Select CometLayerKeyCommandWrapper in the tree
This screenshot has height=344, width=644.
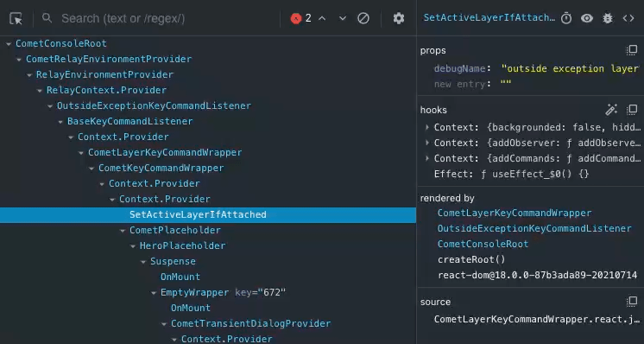[165, 152]
